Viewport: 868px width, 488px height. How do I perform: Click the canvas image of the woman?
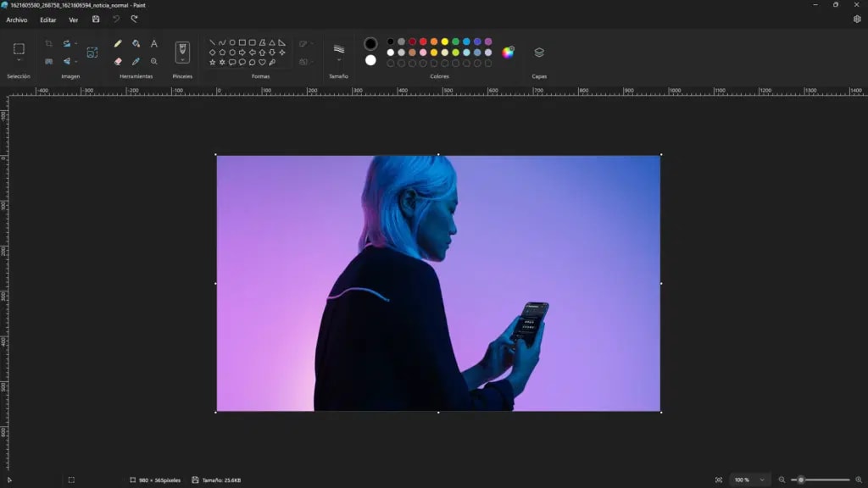click(x=438, y=283)
